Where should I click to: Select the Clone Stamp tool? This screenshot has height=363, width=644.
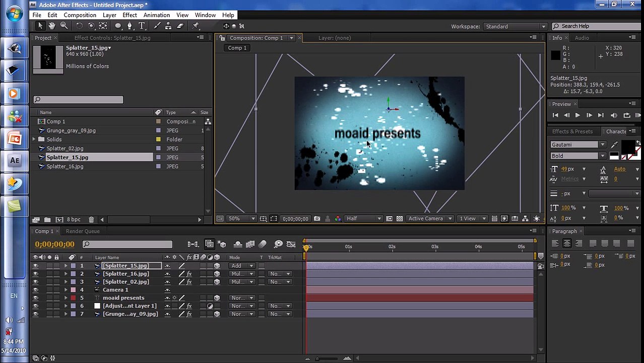168,26
